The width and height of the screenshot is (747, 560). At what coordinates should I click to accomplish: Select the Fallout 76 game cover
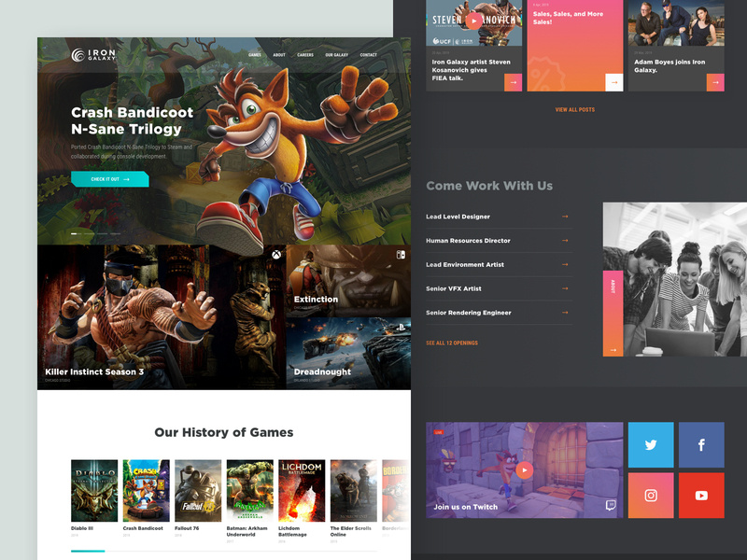[198, 490]
